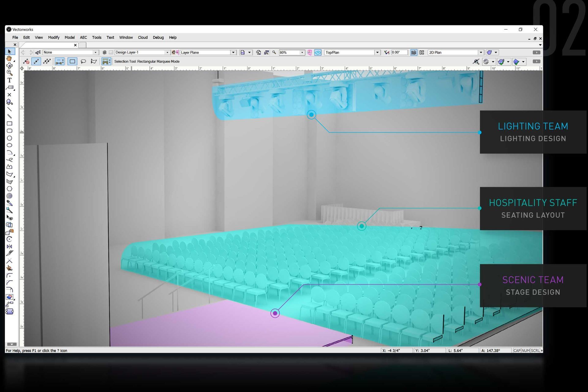This screenshot has width=588, height=392.
Task: Click the rotation angle 0.00° field
Action: tap(399, 53)
